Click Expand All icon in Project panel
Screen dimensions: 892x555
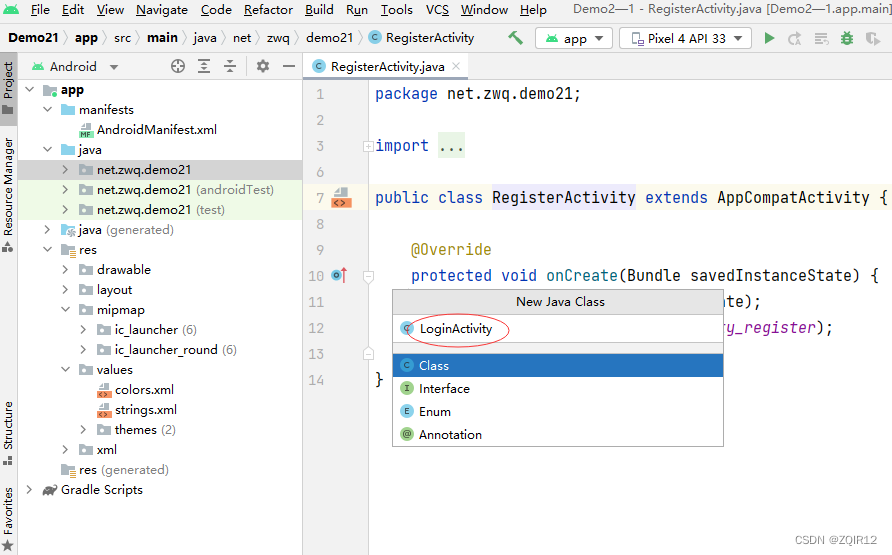click(204, 67)
